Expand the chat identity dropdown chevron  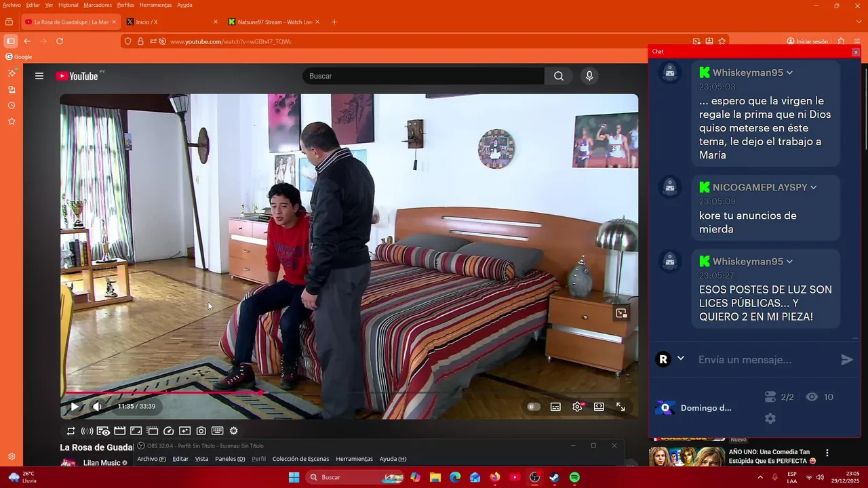pos(681,359)
